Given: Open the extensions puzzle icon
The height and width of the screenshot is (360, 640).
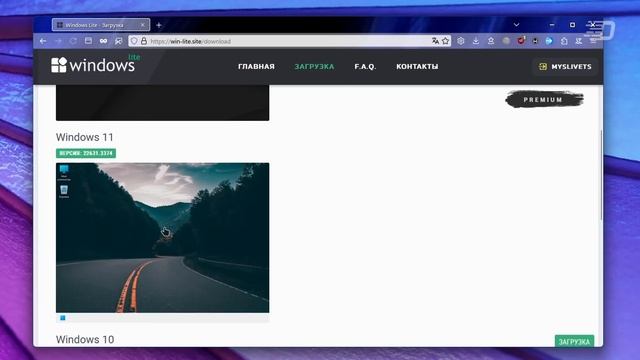Looking at the screenshot, I should [564, 41].
